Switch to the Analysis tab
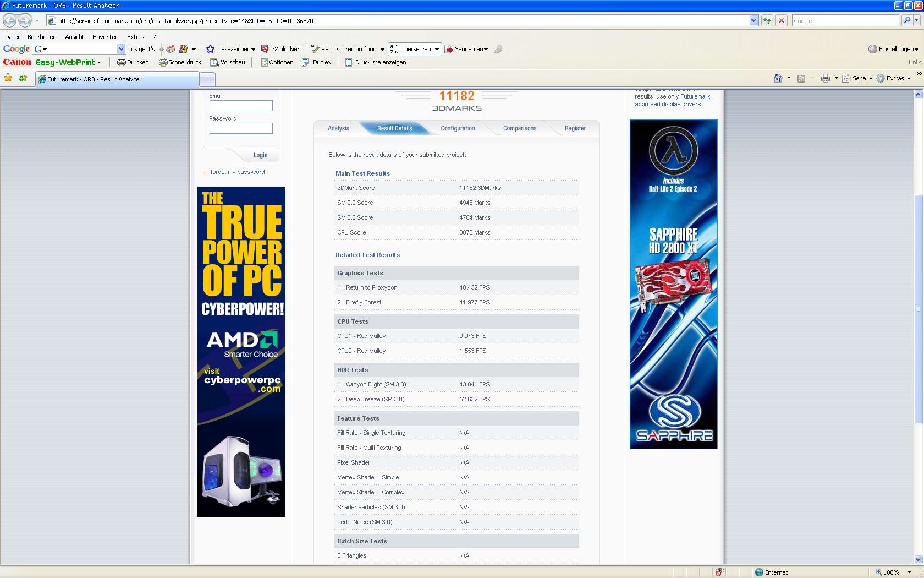 click(x=338, y=128)
